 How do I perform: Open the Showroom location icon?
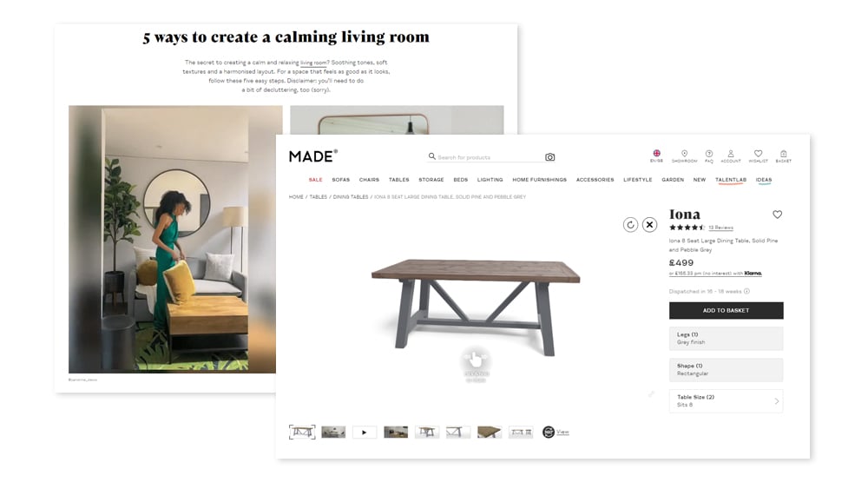[684, 154]
